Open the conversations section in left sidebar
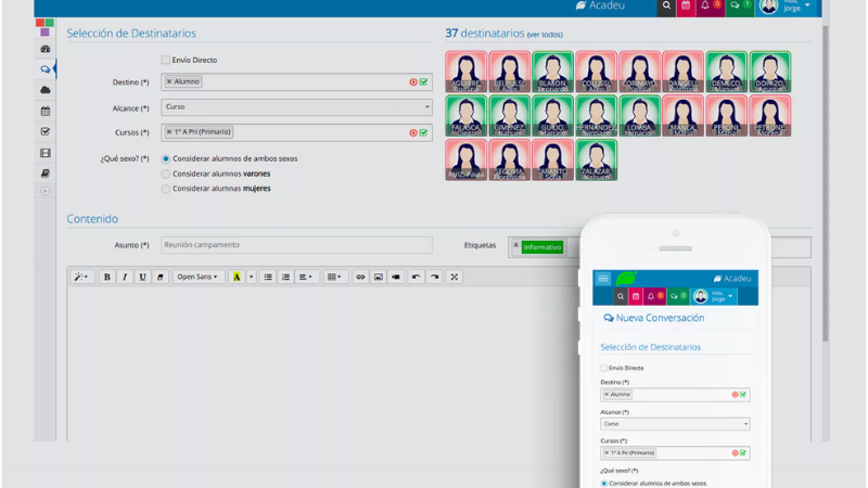Screen dimensions: 868x488 pyautogui.click(x=46, y=69)
